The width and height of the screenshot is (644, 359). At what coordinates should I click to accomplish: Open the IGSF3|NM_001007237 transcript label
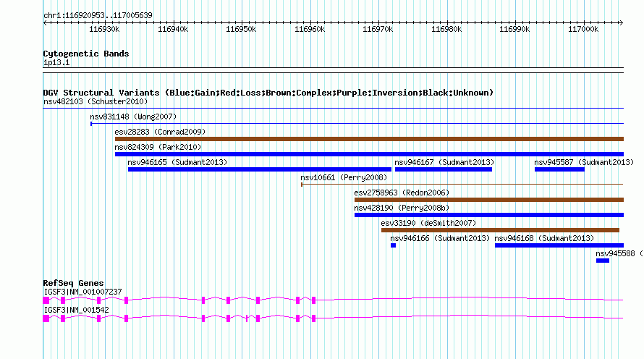[82, 292]
